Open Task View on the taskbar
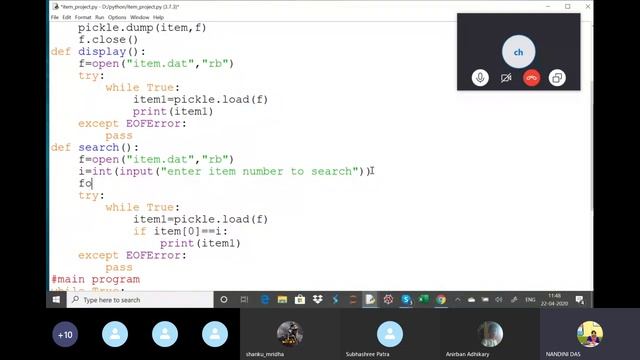This screenshot has width=640, height=360. click(244, 300)
